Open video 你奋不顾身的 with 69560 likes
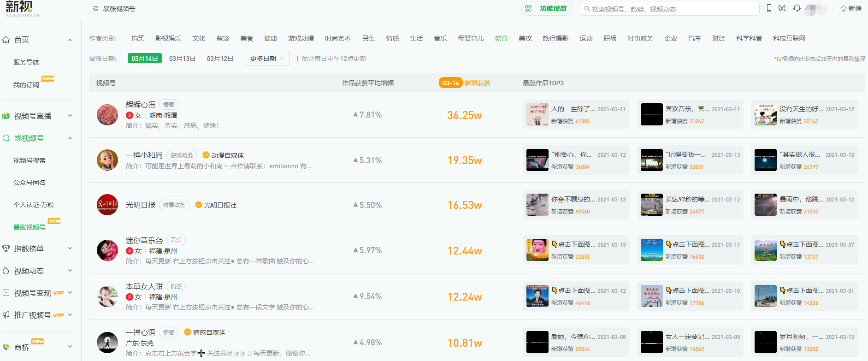 (576, 205)
